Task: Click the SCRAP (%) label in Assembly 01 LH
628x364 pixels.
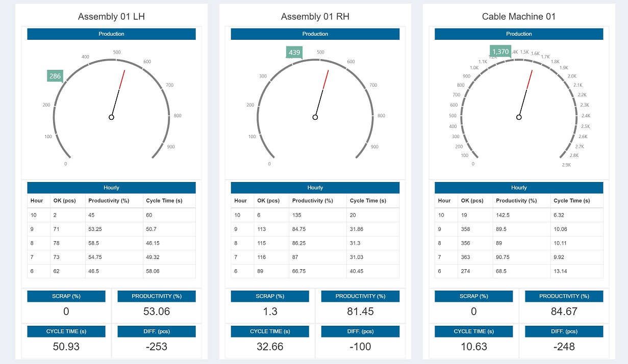Action: click(x=66, y=296)
